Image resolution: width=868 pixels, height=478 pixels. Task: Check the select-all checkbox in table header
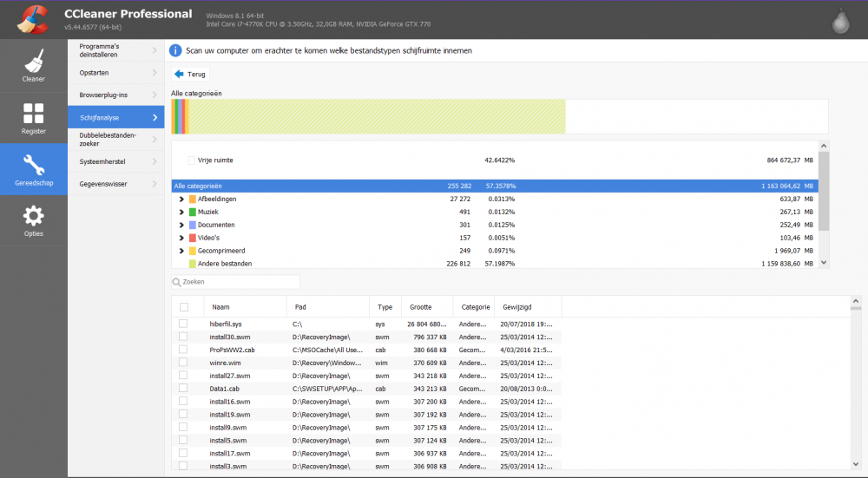click(183, 307)
